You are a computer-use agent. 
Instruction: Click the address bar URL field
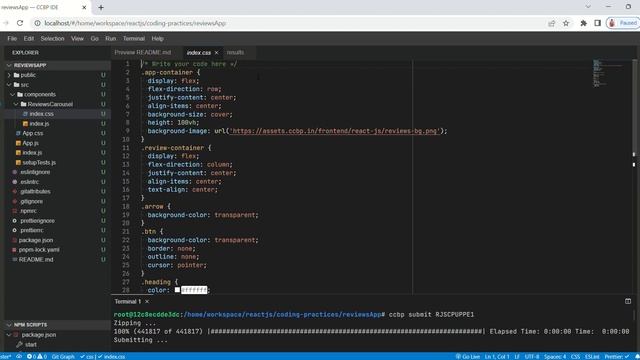click(x=286, y=23)
